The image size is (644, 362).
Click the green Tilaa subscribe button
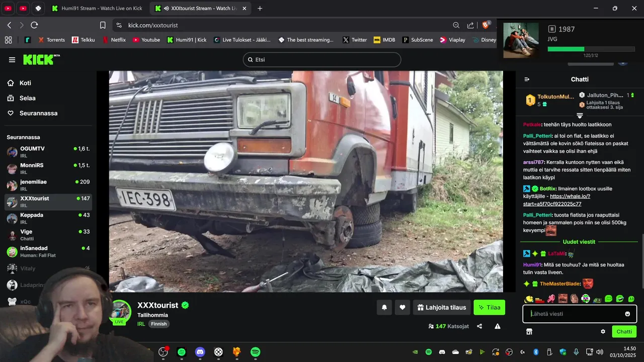point(489,307)
